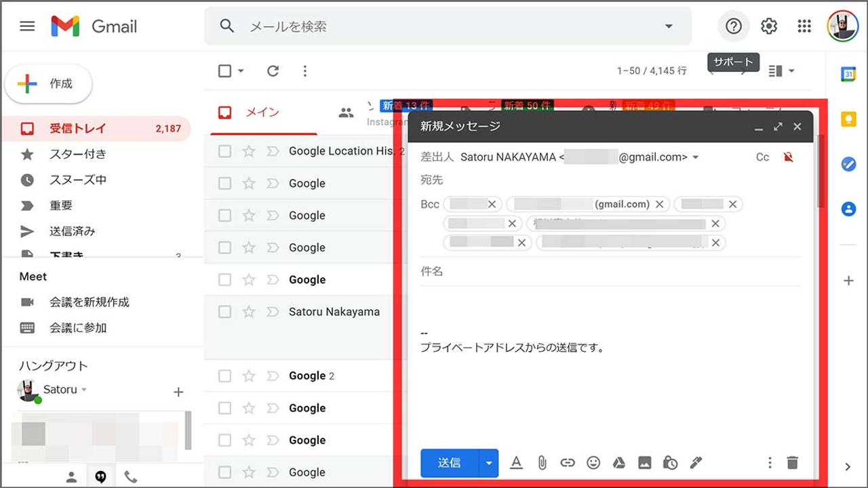
Task: Open the sender address dropdown
Action: coord(696,157)
